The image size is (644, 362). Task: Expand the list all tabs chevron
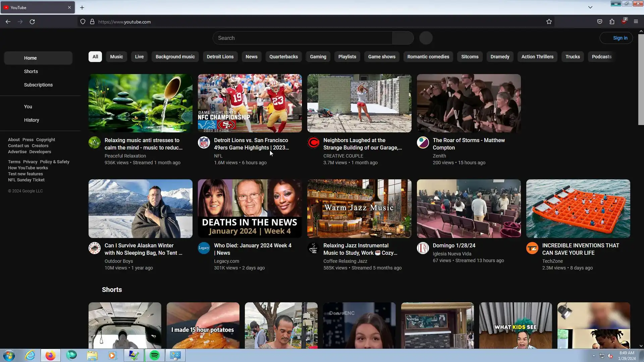[x=590, y=7]
